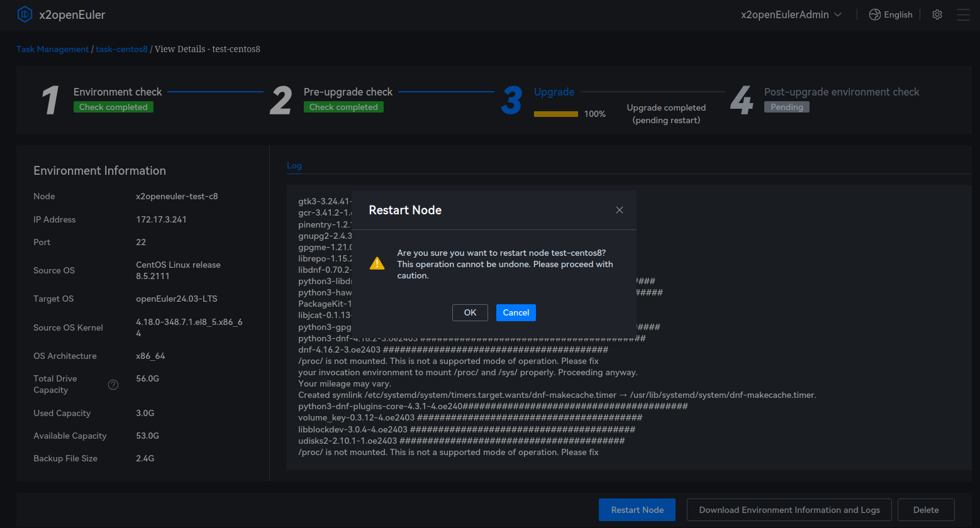980x528 pixels.
Task: Select the Environment check step number
Action: point(50,101)
